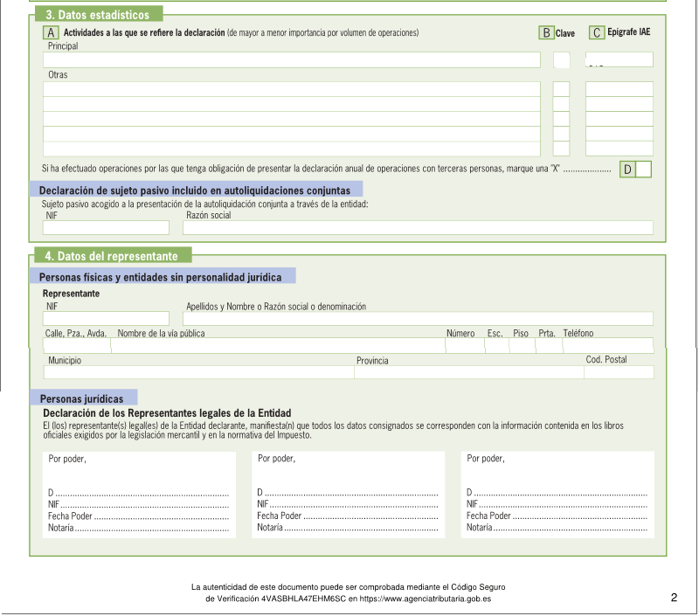Click the NIF field under autoliquidación conjunta
This screenshot has height=616, width=699.
(x=106, y=228)
